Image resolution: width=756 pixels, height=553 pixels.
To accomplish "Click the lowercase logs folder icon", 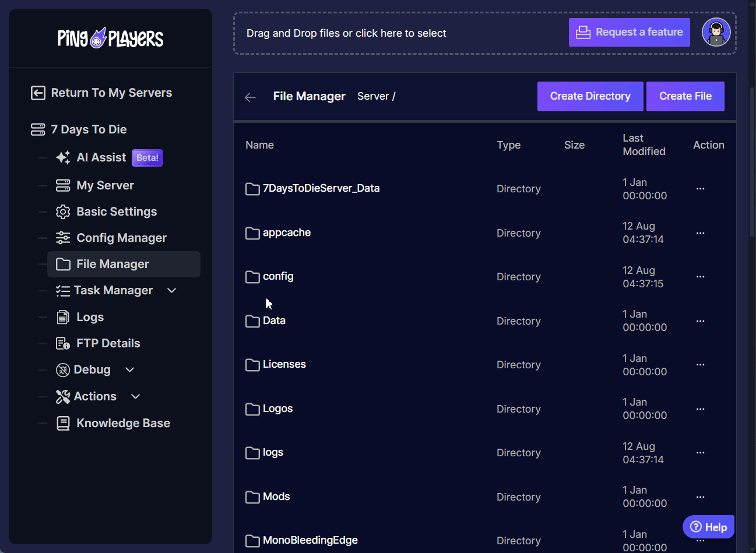I will coord(252,453).
